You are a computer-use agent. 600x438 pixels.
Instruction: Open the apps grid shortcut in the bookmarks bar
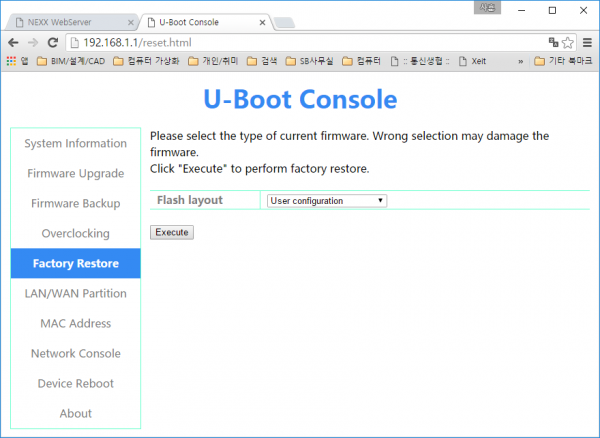point(18,61)
